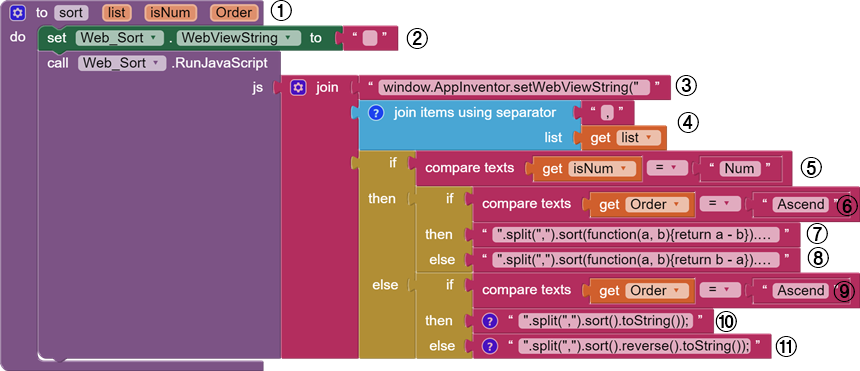
Task: Select compare texts label in else branch
Action: [x=527, y=289]
